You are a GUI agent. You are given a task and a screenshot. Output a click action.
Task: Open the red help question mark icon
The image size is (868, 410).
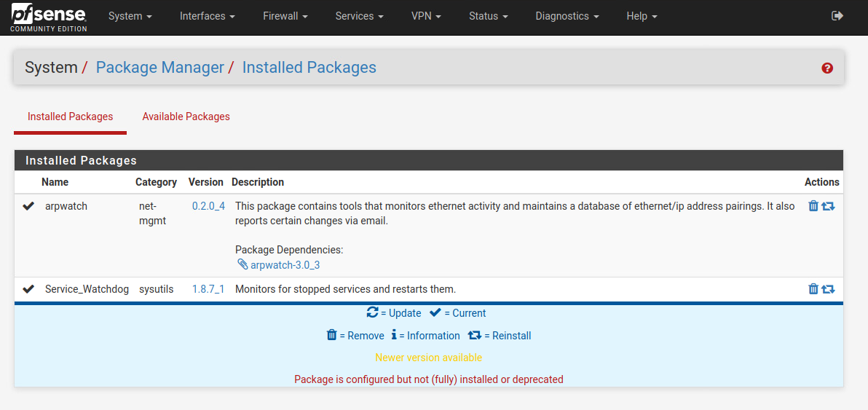coord(828,68)
